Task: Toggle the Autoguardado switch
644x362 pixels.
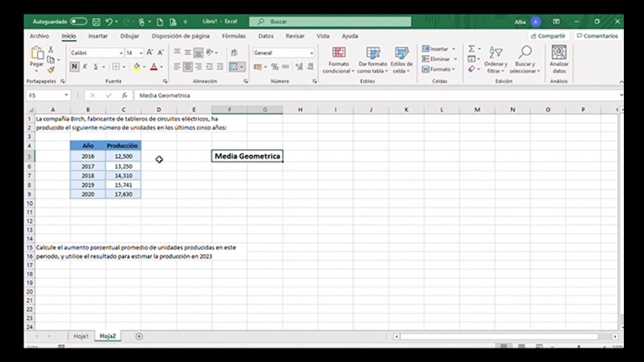Action: (78, 22)
